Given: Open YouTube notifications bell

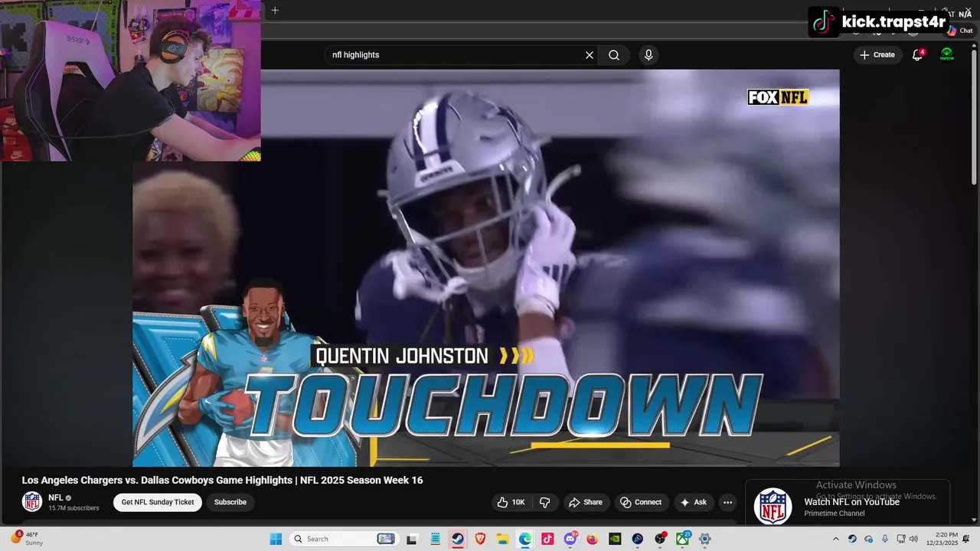Looking at the screenshot, I should (917, 55).
